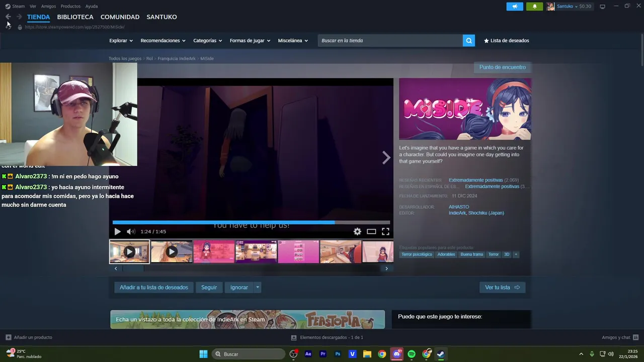
Task: Click the Windows Start button
Action: (203, 354)
